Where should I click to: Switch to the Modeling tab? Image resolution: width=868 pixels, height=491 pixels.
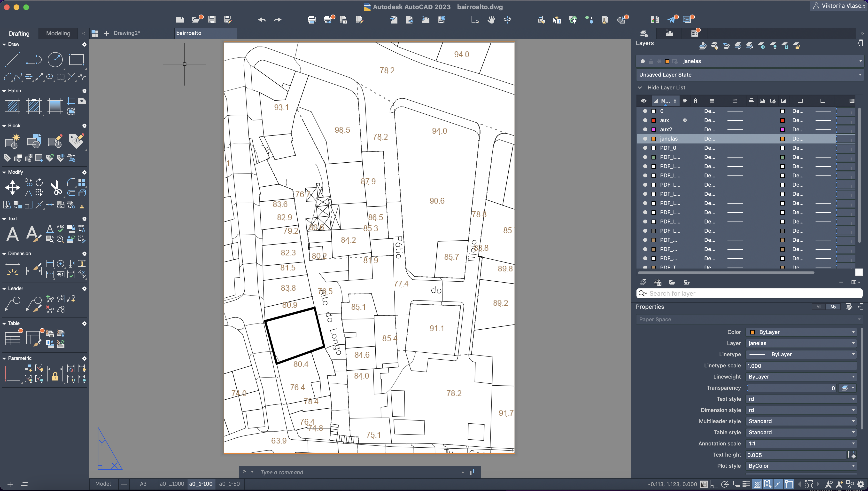click(58, 33)
